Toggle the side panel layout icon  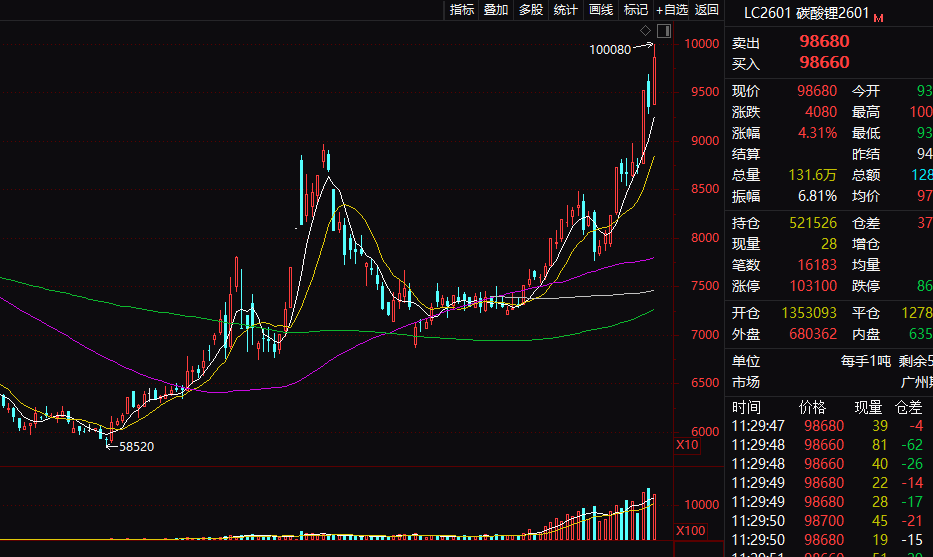pos(664,31)
